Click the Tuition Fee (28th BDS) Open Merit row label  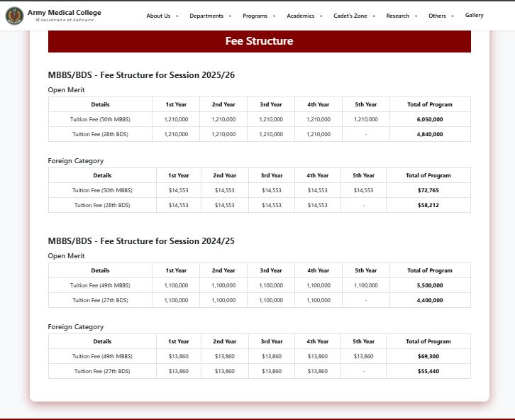100,134
